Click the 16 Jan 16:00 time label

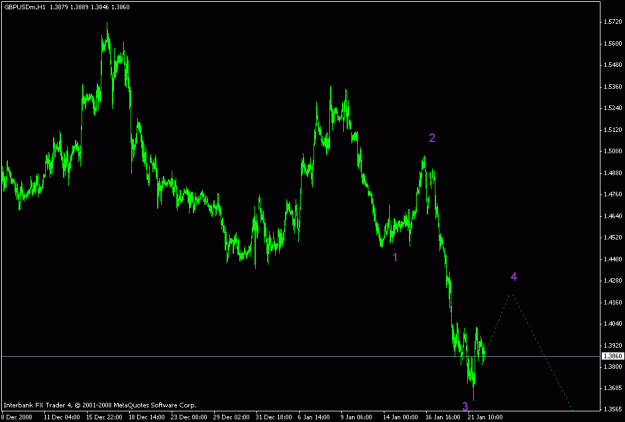(443, 417)
